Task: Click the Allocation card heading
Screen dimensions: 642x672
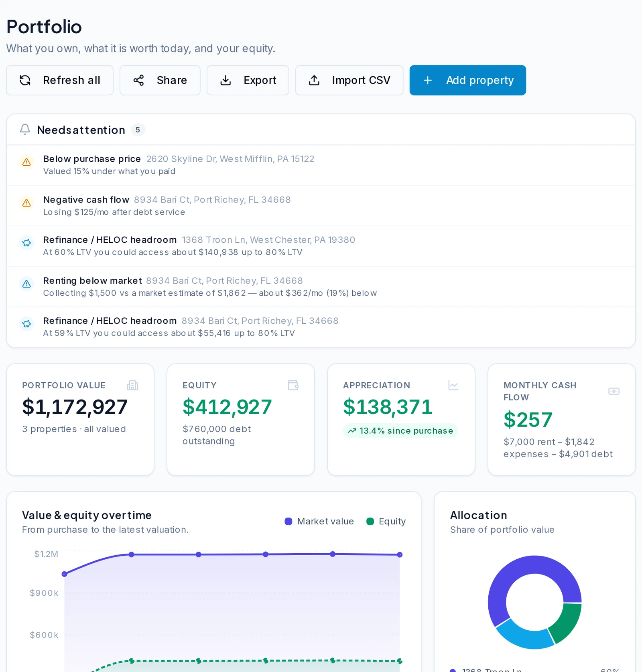Action: click(x=479, y=516)
